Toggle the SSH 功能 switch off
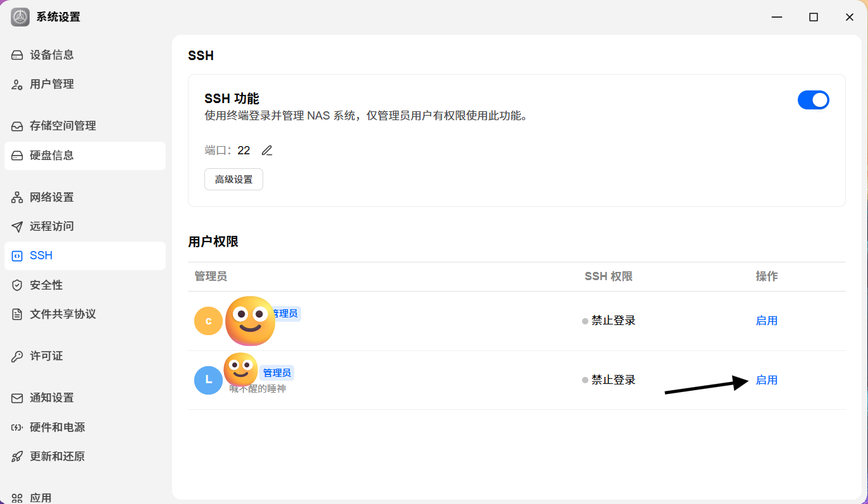Image resolution: width=868 pixels, height=504 pixels. (x=814, y=100)
